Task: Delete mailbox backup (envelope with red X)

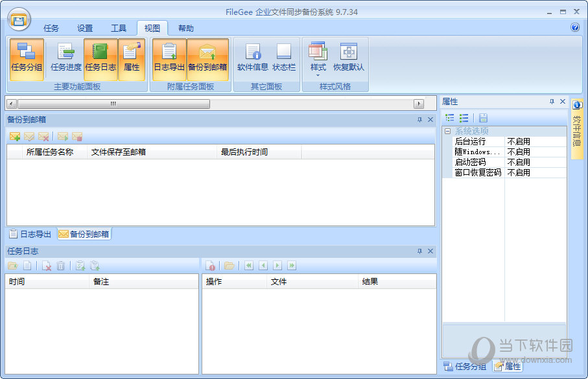Action: [x=43, y=137]
